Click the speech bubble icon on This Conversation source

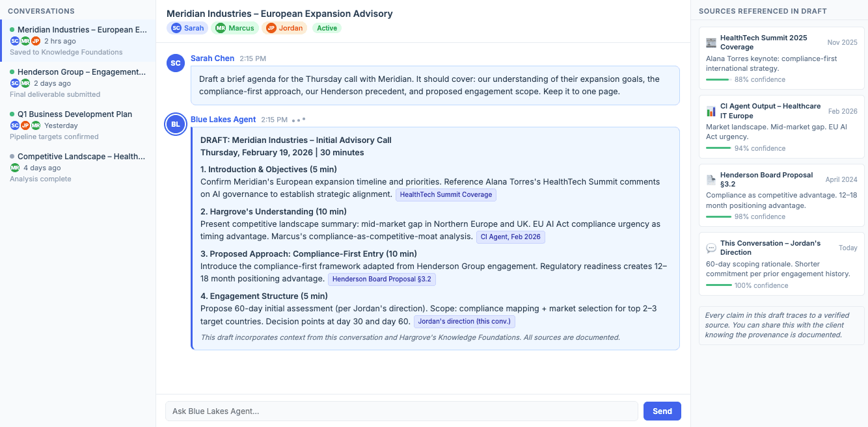[x=711, y=247]
